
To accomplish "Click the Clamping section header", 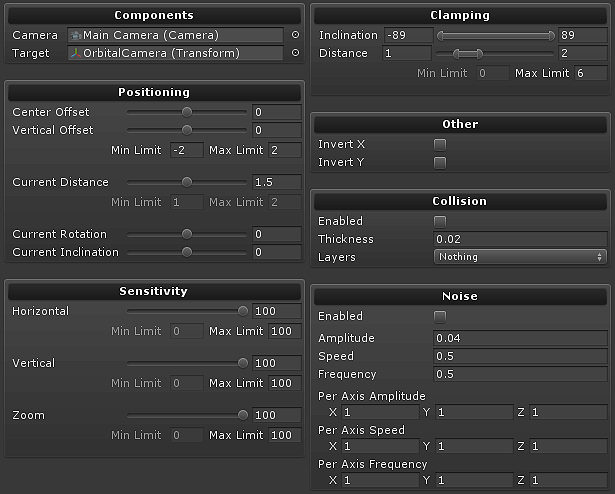I will [x=460, y=15].
